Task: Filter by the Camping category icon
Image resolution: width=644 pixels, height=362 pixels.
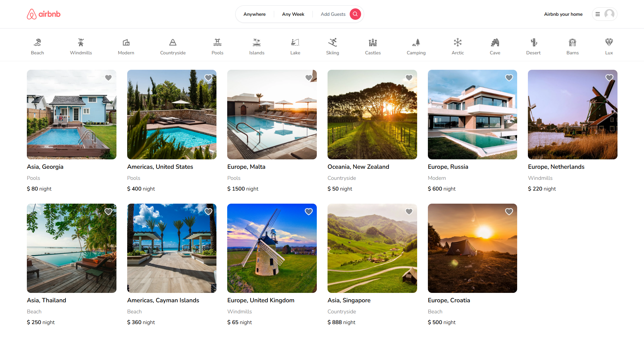Action: (416, 43)
